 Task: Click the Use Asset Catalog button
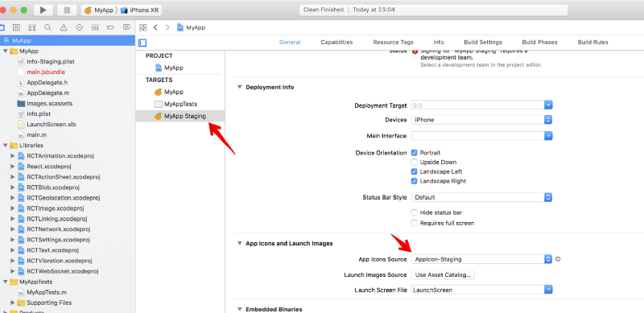[443, 275]
